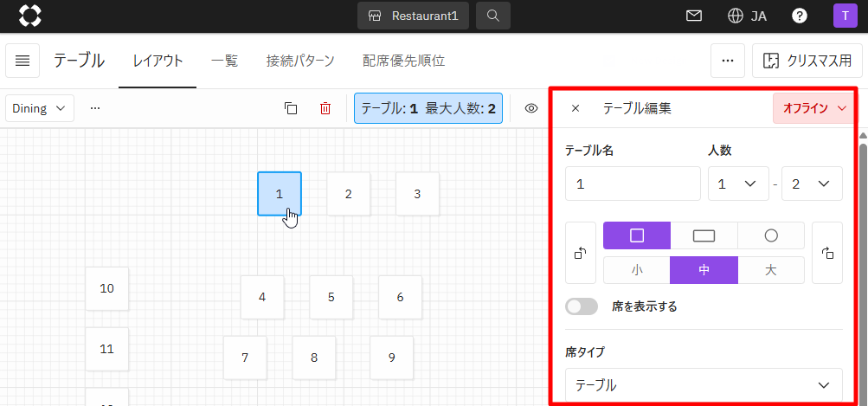Select the rectangle table shape

coord(704,235)
